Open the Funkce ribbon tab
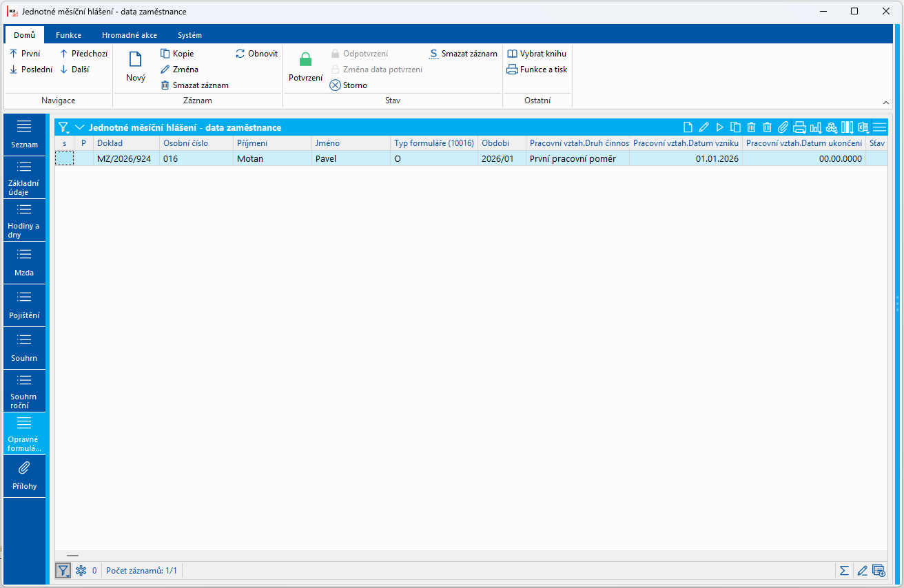The image size is (904, 588). tap(68, 35)
